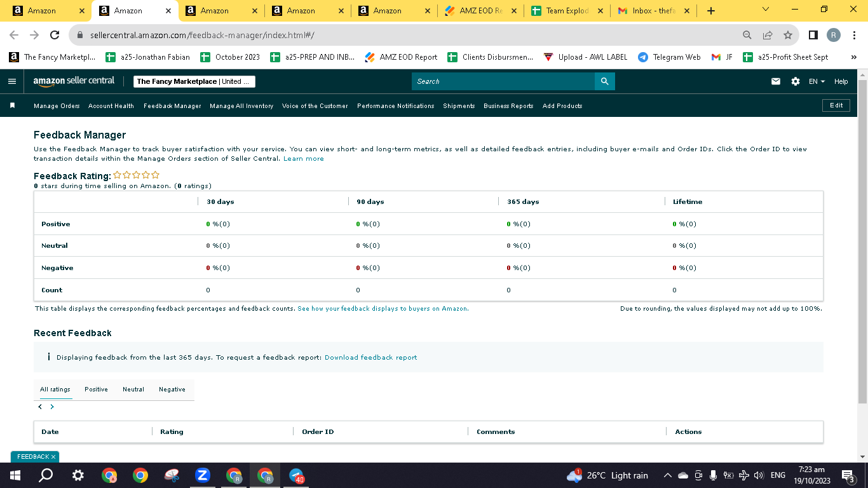Click the Seller Central search magnifier button
868x488 pixels.
604,81
